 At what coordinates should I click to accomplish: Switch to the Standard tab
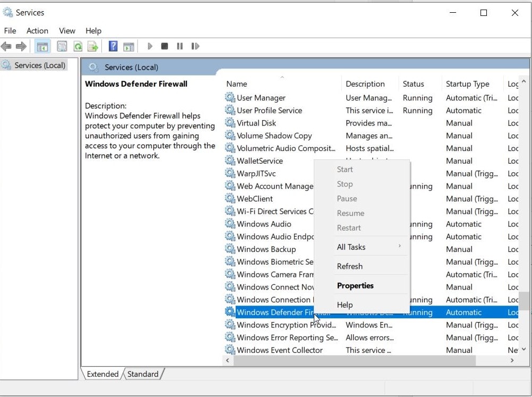(143, 374)
